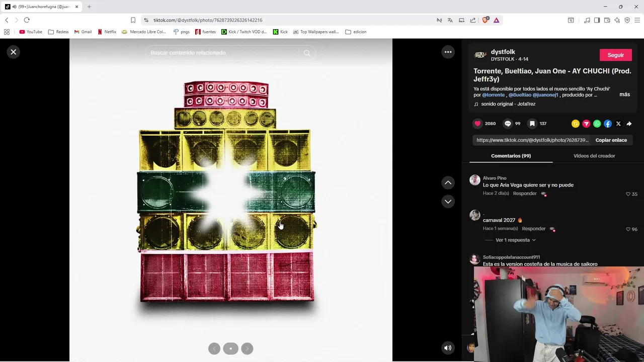This screenshot has height=362, width=644.
Task: Show previous photo in the carousel
Action: tap(214, 348)
